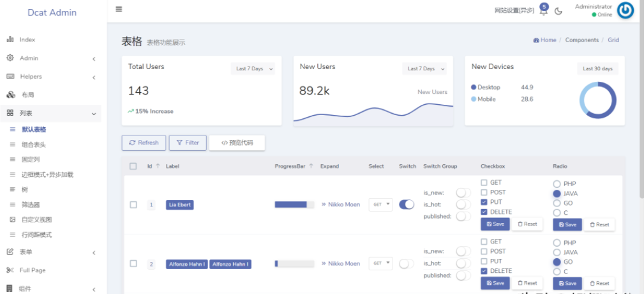Open the notifications bell icon
Image resolution: width=644 pixels, height=294 pixels.
(x=543, y=11)
